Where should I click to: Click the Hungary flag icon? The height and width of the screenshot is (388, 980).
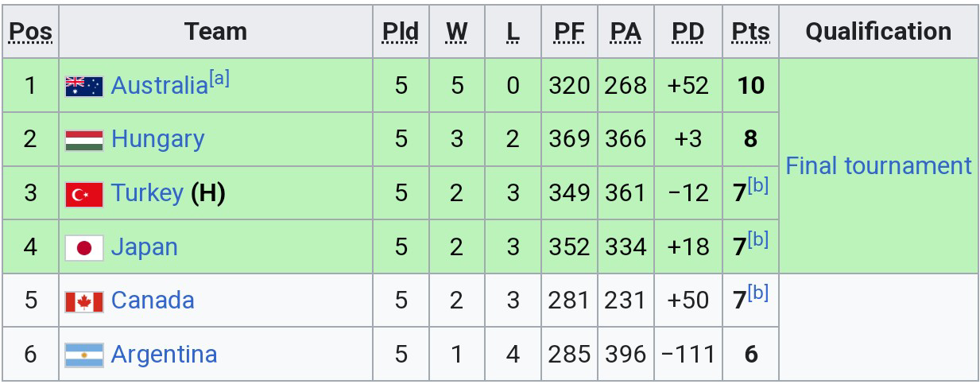coord(84,140)
